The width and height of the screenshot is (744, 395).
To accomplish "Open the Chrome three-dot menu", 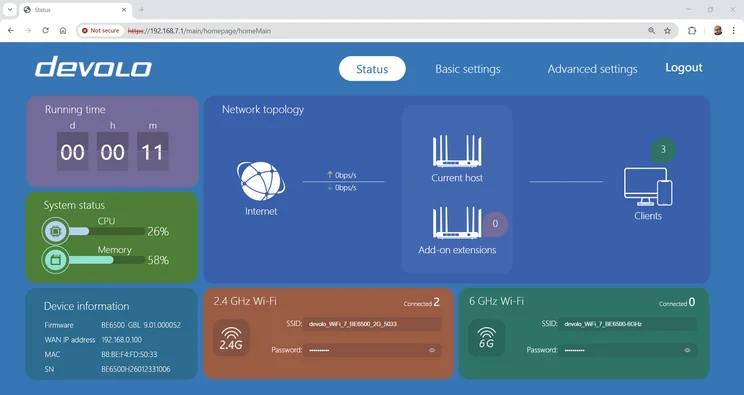I will coord(734,30).
